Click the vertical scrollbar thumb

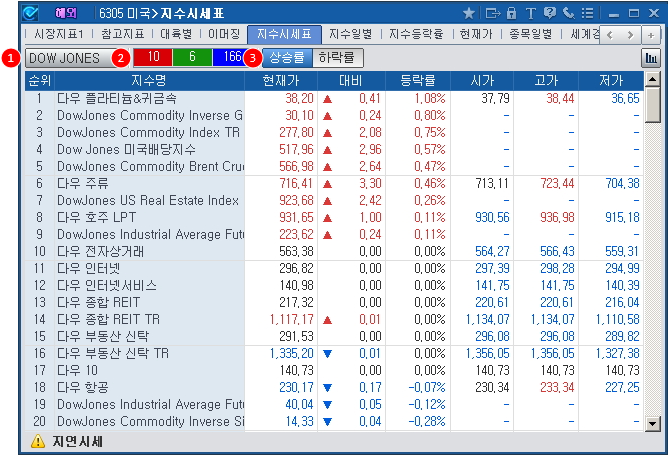652,105
